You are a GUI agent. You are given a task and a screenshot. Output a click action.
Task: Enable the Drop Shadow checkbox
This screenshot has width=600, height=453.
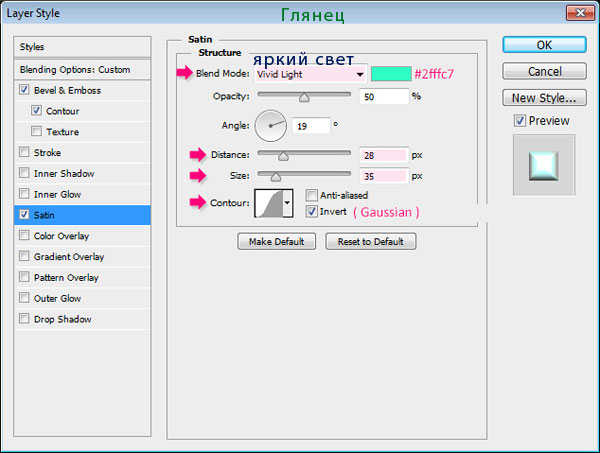pos(24,318)
